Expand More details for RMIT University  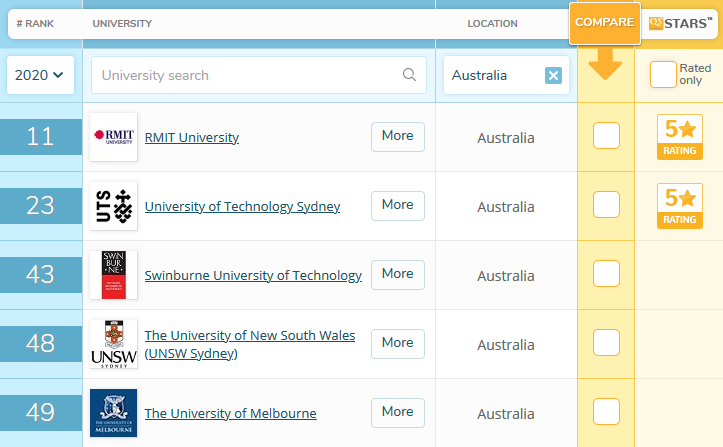[397, 136]
